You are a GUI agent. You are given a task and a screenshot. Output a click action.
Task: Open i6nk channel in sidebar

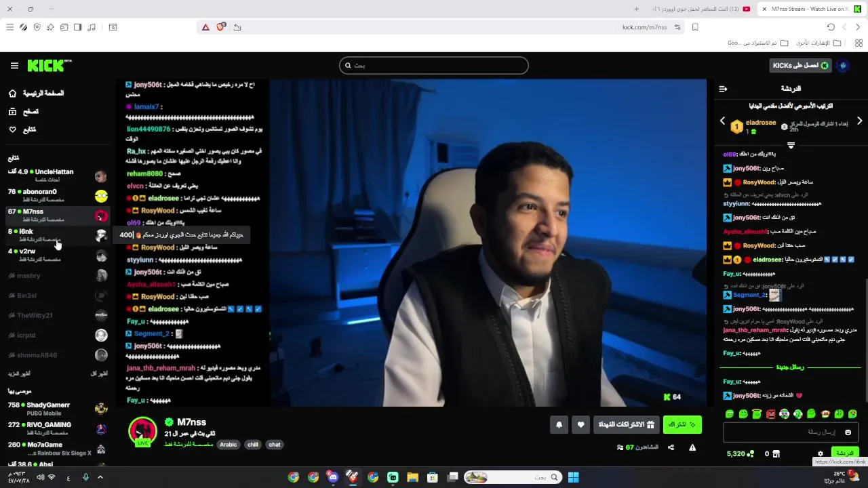pos(58,235)
